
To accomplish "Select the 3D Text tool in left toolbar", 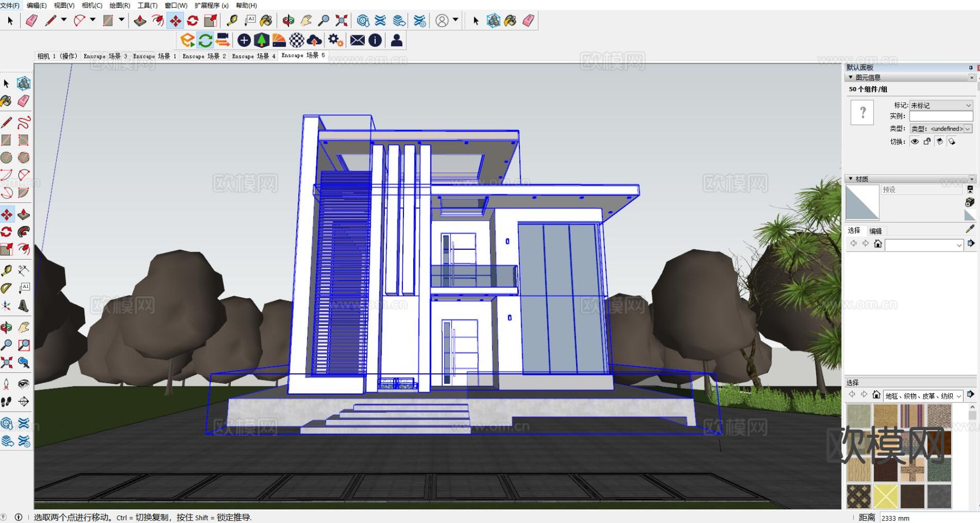I will (x=23, y=306).
